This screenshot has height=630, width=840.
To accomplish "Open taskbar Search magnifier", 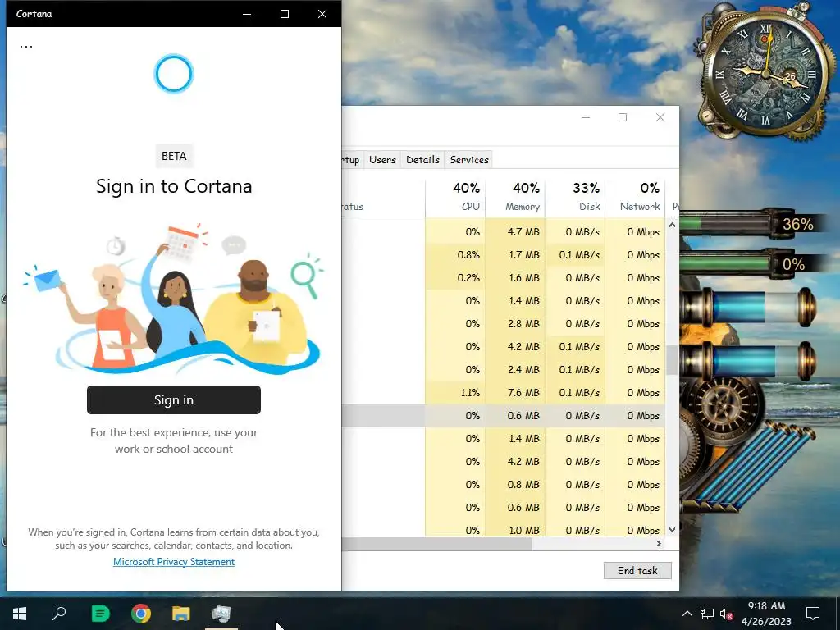I will point(59,614).
